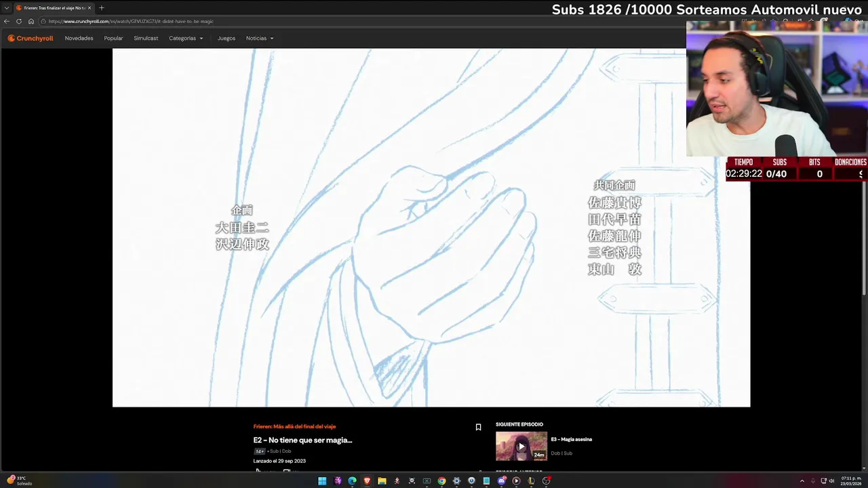This screenshot has width=868, height=488.
Task: Open File Explorer from the taskbar
Action: point(382,481)
